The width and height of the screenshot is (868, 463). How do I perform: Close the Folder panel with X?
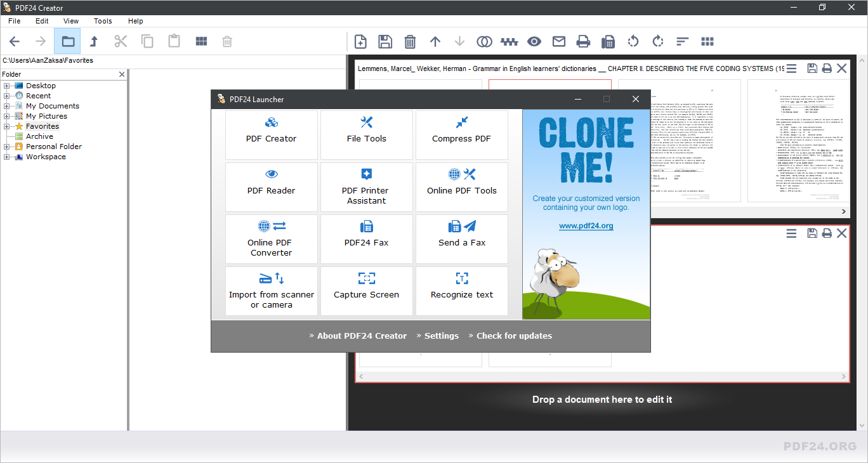[x=122, y=74]
